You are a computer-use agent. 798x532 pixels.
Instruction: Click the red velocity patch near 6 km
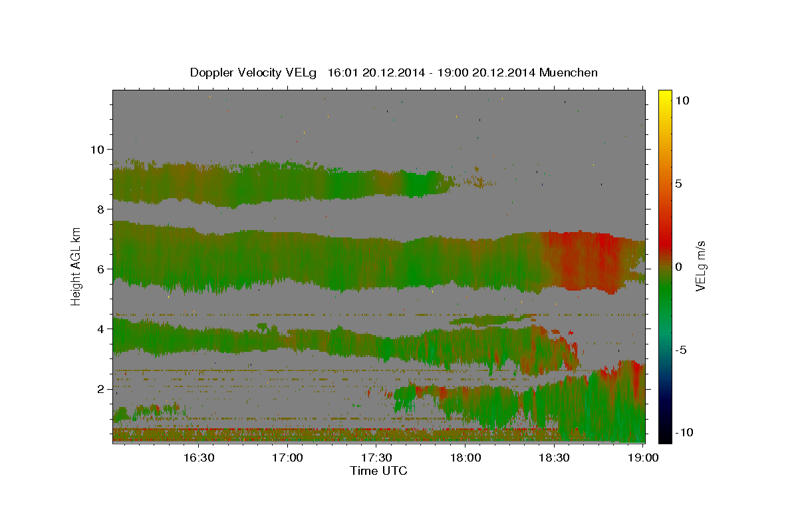582,261
